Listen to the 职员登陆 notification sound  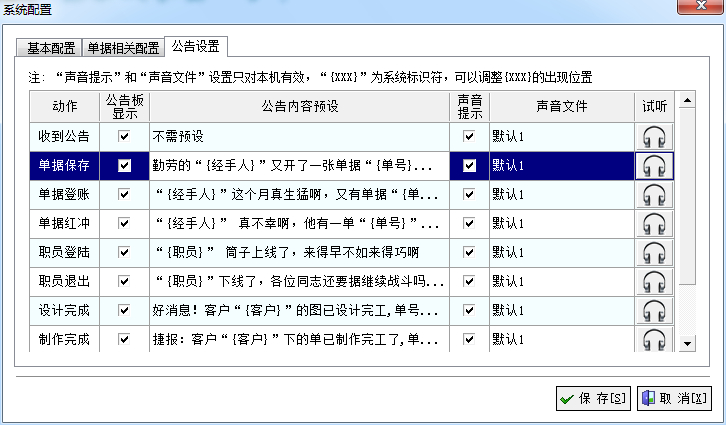(655, 252)
